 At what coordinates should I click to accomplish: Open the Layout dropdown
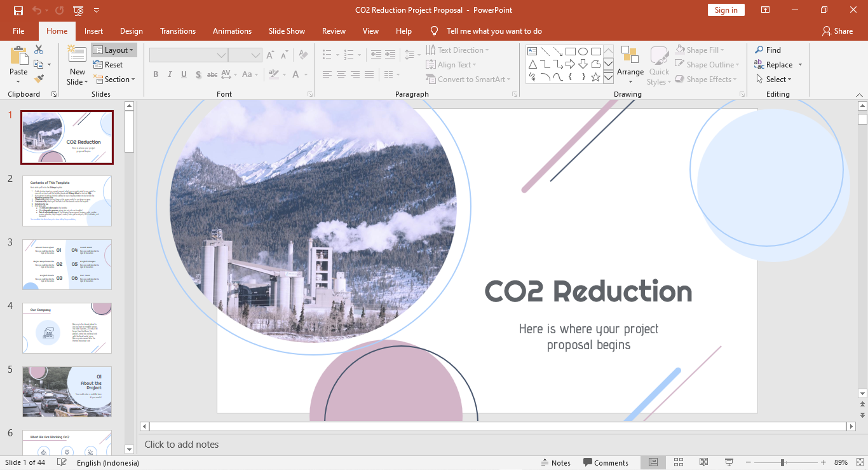(x=114, y=50)
